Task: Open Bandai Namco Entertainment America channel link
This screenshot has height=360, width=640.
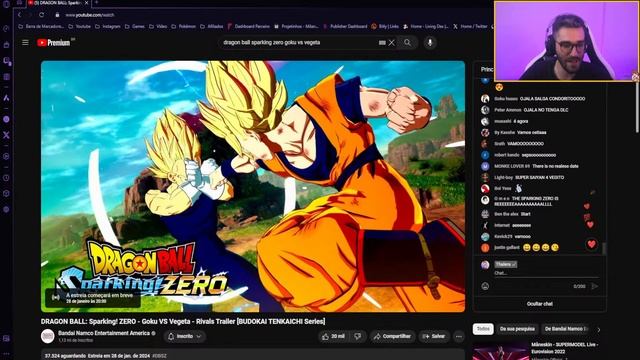Action: (x=104, y=333)
